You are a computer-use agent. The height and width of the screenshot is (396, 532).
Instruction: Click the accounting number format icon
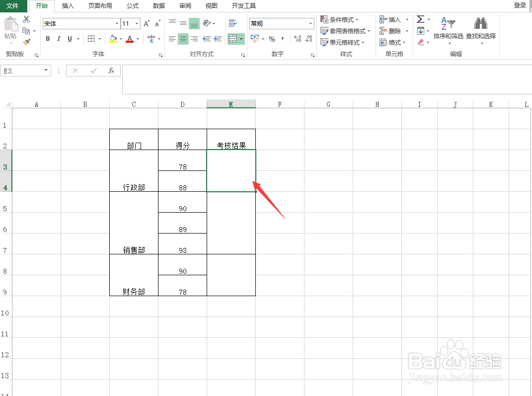coord(255,38)
